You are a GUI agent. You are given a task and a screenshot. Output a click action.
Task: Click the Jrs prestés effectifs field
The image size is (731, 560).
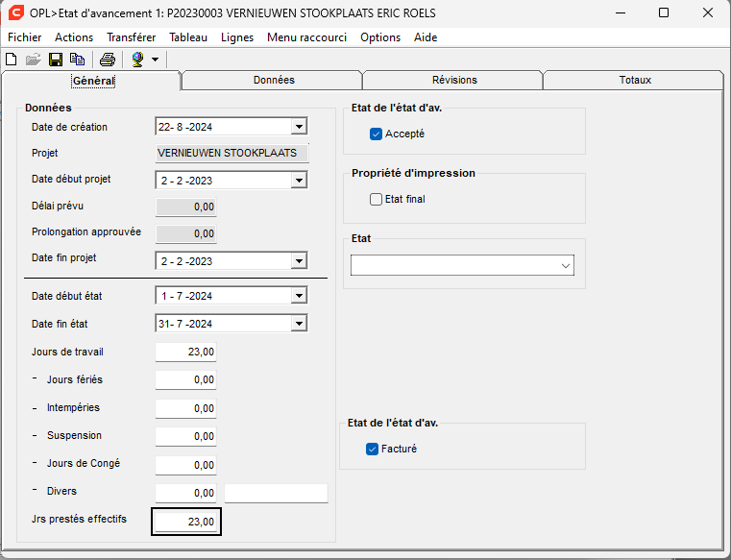pyautogui.click(x=186, y=522)
